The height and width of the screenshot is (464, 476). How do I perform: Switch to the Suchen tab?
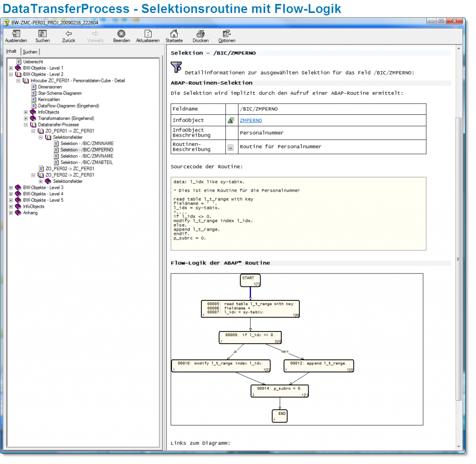[30, 52]
